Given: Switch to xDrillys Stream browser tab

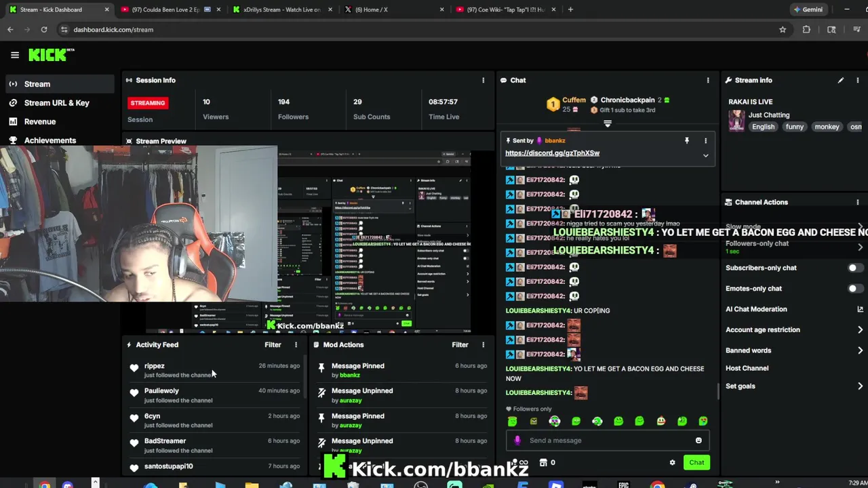Looking at the screenshot, I should [281, 9].
